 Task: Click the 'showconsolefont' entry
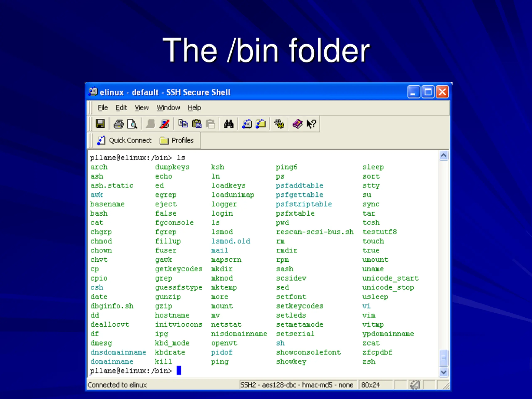tap(308, 352)
